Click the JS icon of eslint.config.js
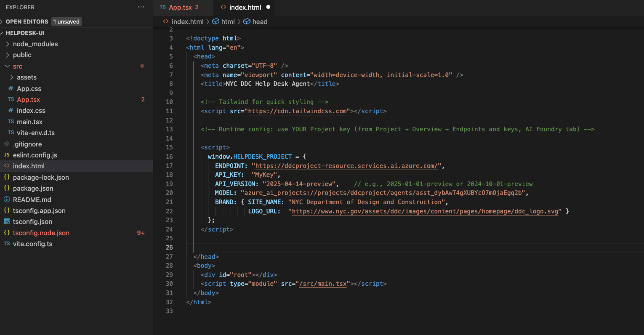Viewport: 644px width, 335px height. tap(7, 155)
